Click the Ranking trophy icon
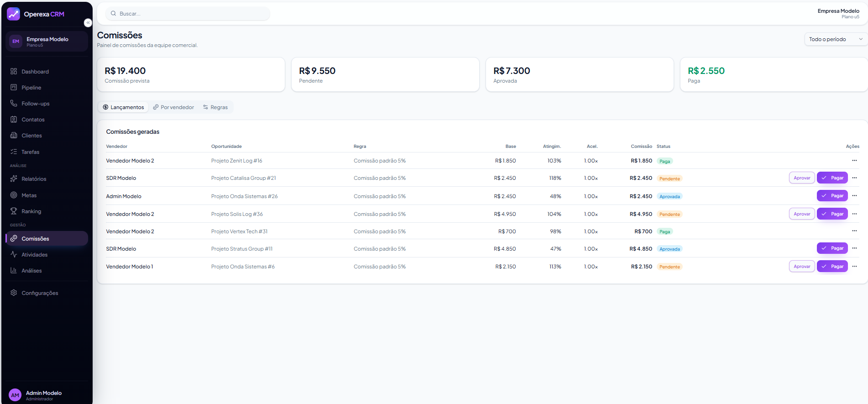The image size is (868, 404). 14,211
